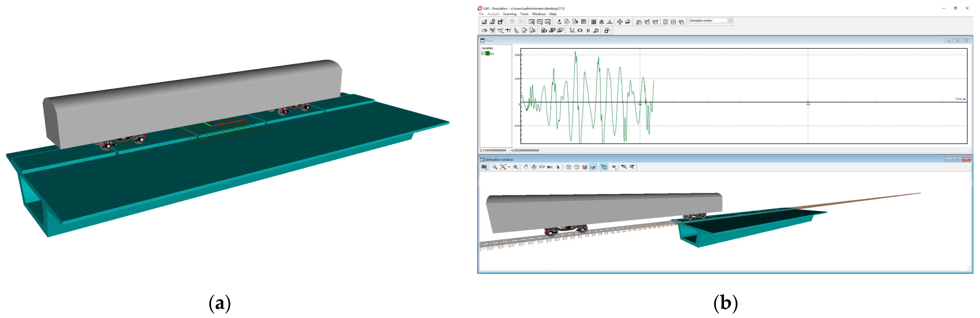
Task: Open a new graphical plot window icon
Action: coord(539,22)
